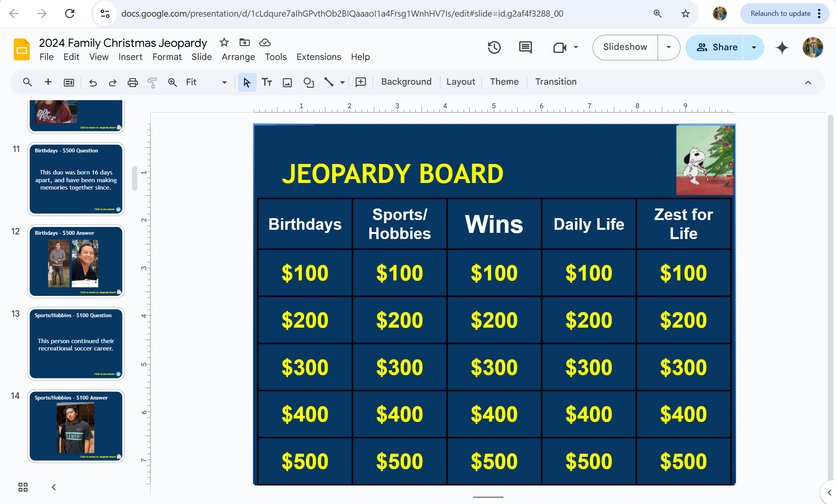836x504 pixels.
Task: Star this presentation document
Action: point(224,42)
